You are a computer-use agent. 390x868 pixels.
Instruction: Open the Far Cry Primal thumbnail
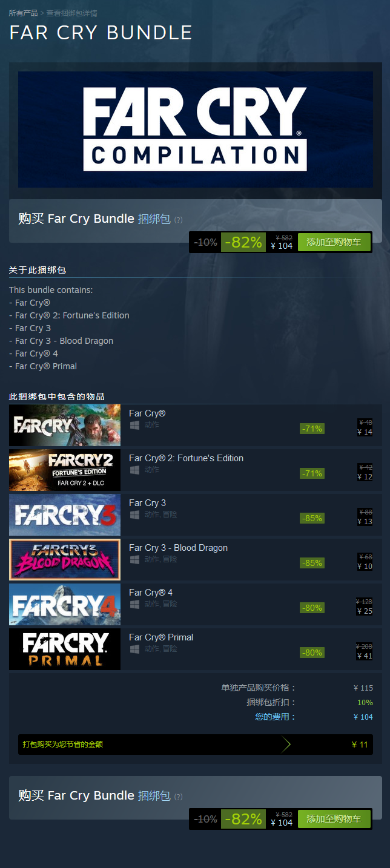(x=65, y=649)
